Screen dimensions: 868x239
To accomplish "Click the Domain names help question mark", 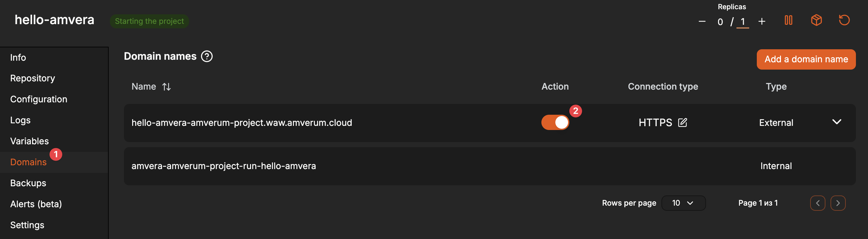I will pyautogui.click(x=207, y=56).
